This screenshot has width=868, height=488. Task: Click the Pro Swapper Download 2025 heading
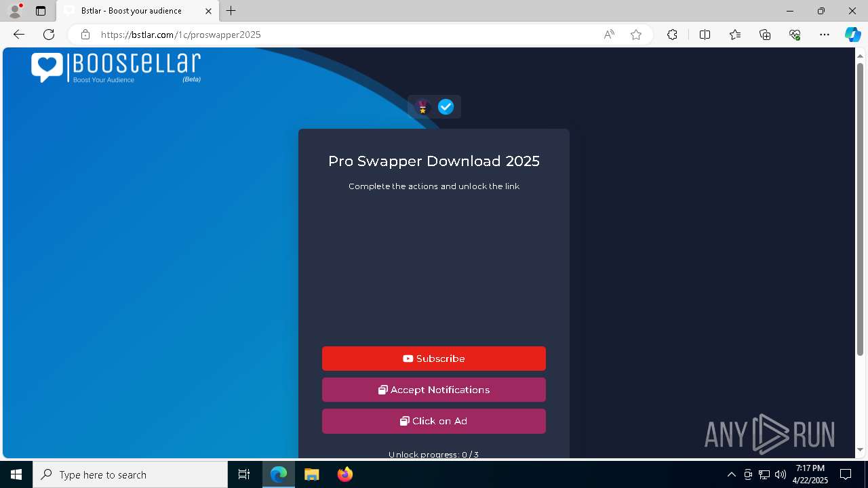coord(434,161)
